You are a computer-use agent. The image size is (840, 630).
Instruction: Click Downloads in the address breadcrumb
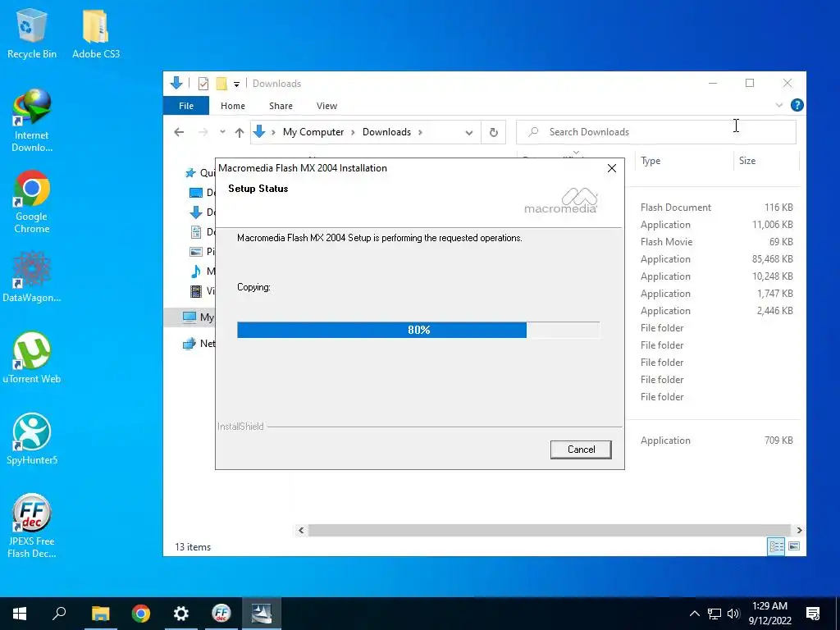coord(386,132)
